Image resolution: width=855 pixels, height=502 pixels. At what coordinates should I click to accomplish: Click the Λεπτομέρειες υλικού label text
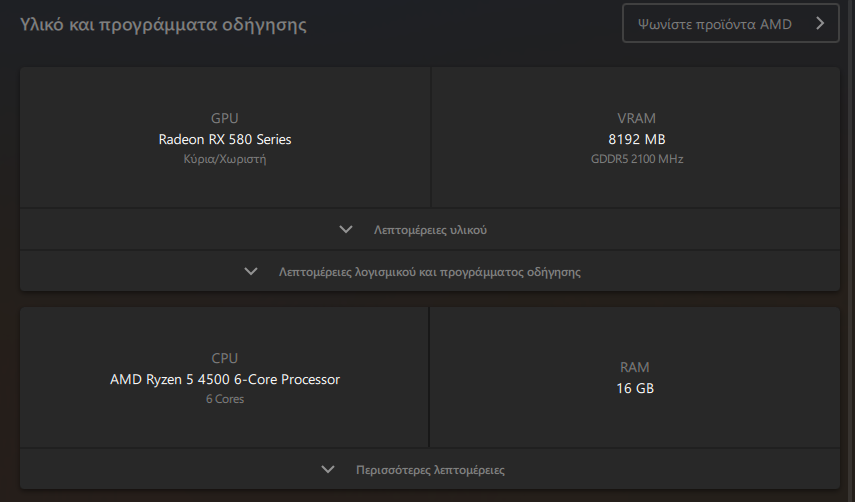(430, 230)
